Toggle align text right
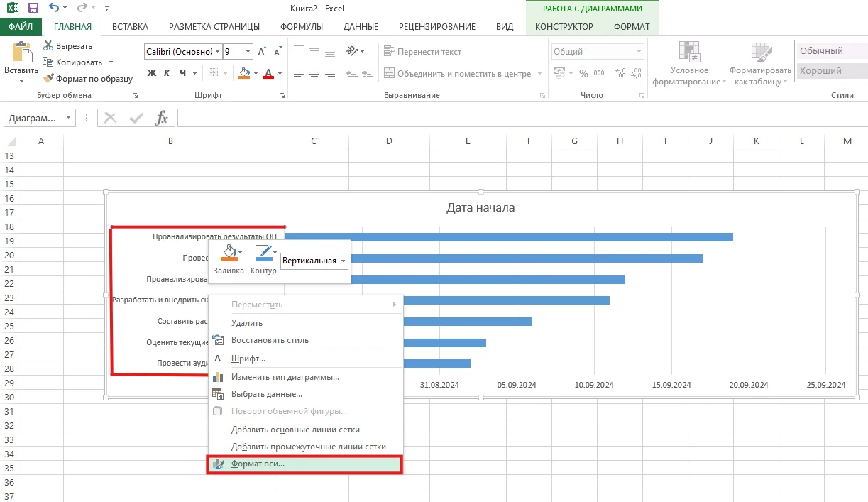868x502 pixels. [x=331, y=73]
